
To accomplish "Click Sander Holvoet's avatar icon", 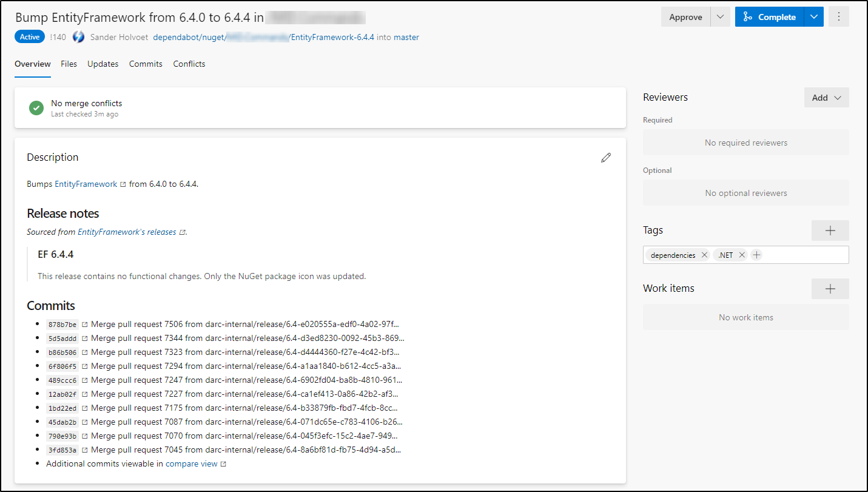I will [x=78, y=37].
